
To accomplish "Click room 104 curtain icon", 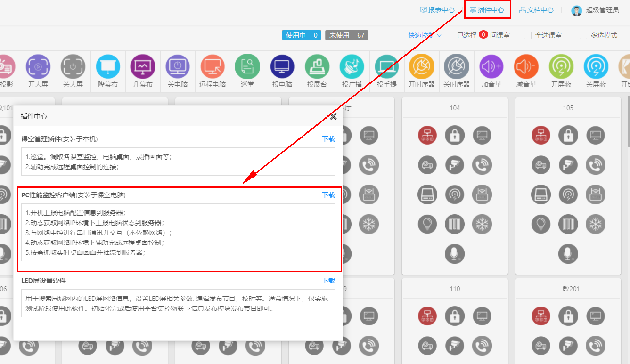I will click(x=455, y=224).
